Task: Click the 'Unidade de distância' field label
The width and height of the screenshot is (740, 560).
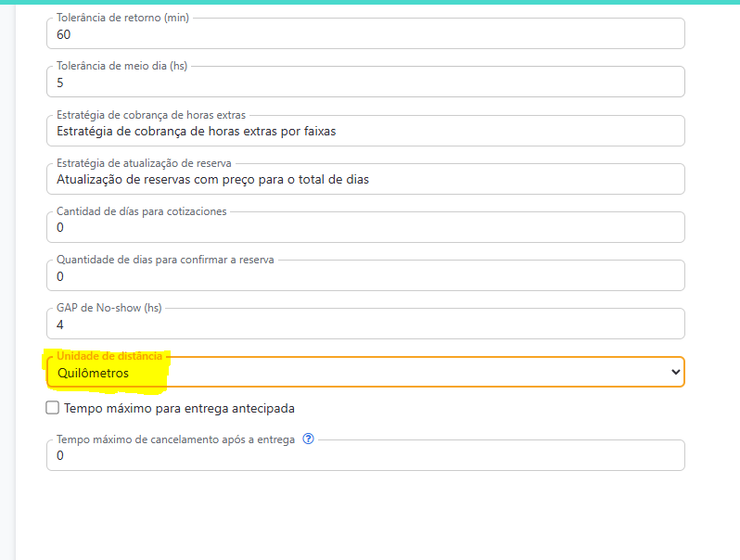Action: pyautogui.click(x=109, y=356)
